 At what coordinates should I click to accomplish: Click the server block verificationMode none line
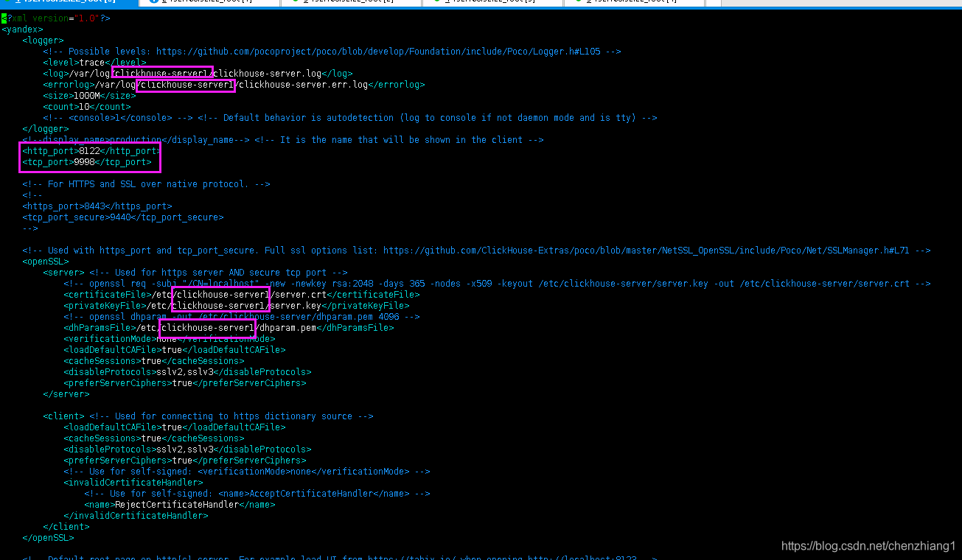[169, 339]
